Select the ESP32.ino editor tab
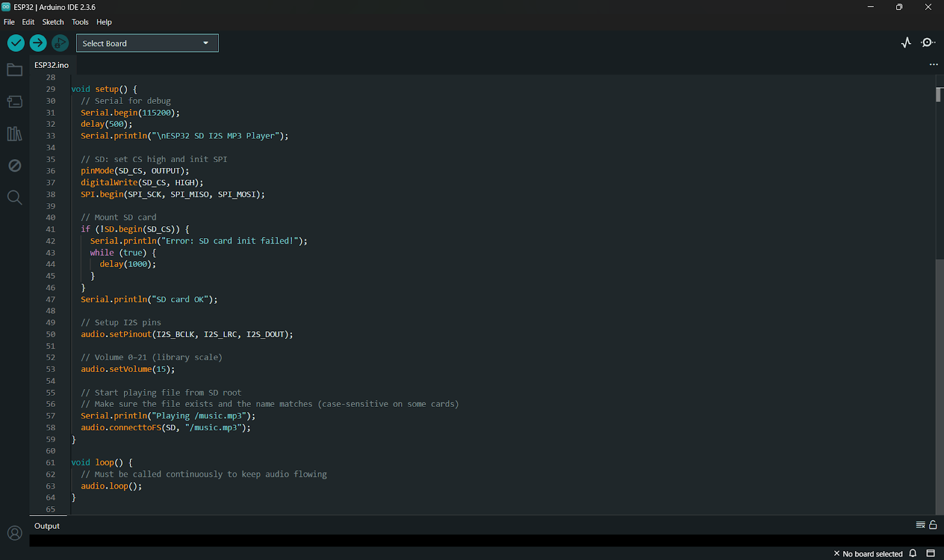The width and height of the screenshot is (944, 560). pos(51,65)
